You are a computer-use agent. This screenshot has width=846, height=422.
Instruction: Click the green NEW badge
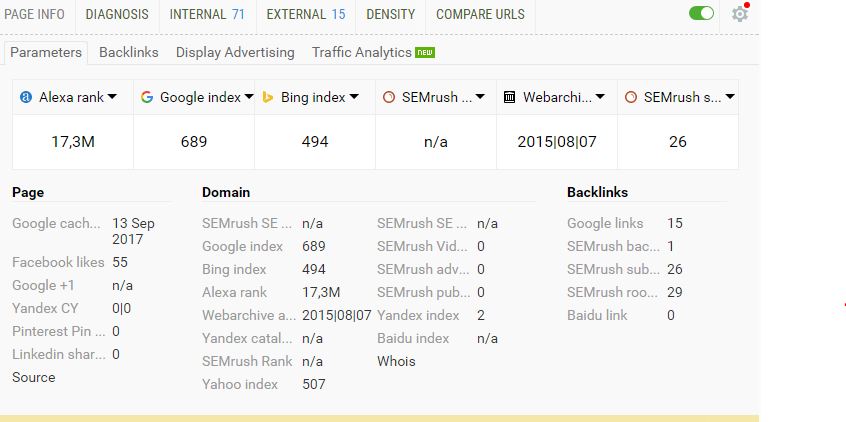(x=425, y=52)
